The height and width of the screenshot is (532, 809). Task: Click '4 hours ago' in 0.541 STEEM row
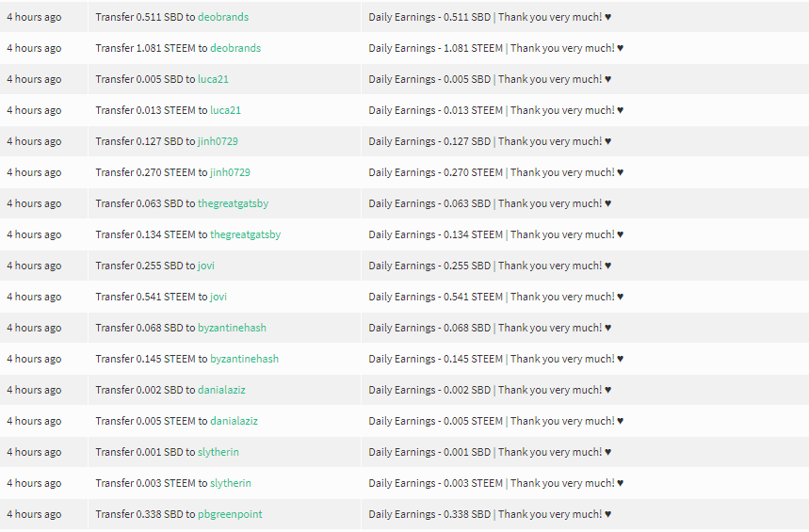point(34,297)
